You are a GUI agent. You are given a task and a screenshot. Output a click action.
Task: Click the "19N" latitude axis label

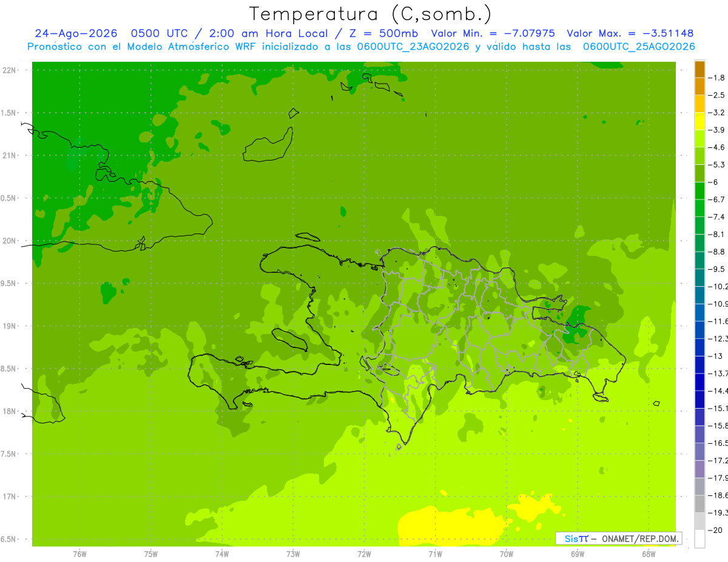coord(10,326)
